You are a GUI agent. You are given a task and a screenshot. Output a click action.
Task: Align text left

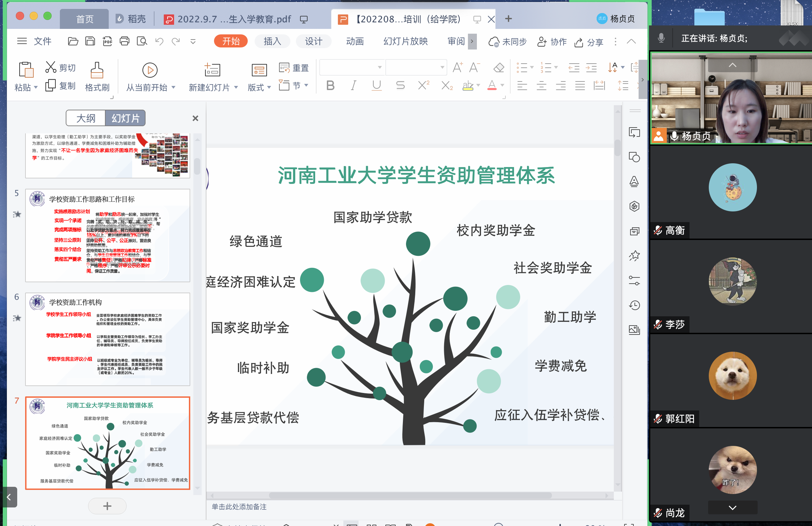(x=522, y=85)
